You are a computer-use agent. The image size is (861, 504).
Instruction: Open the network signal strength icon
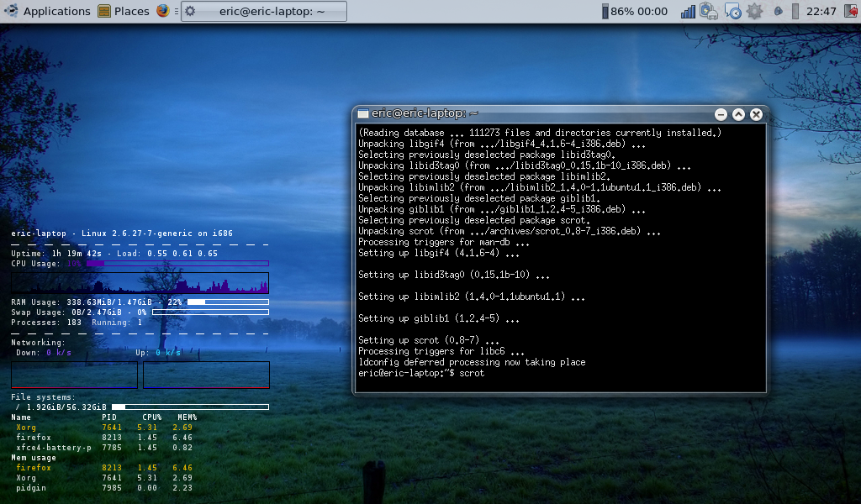(x=688, y=11)
